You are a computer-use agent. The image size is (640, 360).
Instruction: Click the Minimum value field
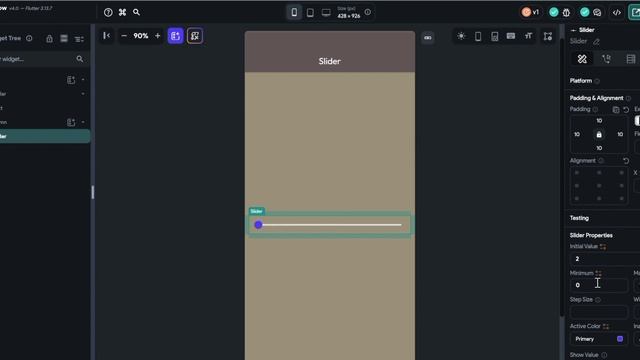tap(598, 285)
